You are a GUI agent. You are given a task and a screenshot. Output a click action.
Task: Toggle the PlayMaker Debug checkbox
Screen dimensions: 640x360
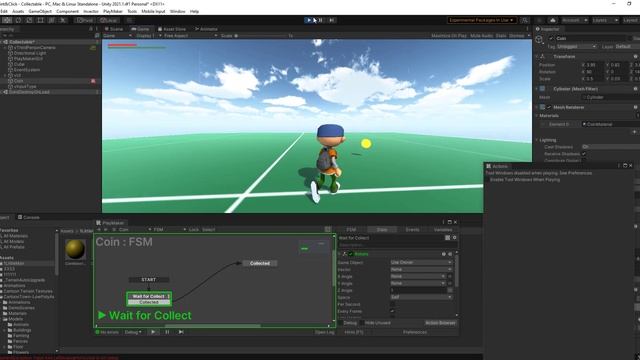[x=340, y=323]
